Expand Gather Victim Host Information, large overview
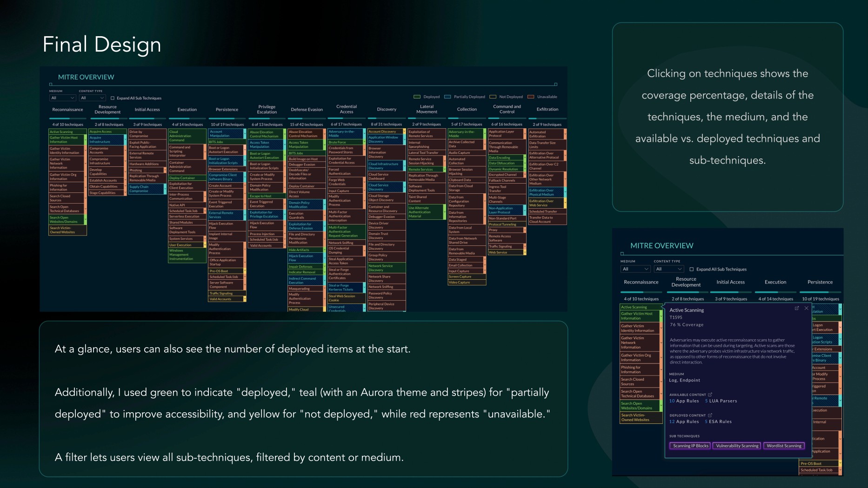 85,140
